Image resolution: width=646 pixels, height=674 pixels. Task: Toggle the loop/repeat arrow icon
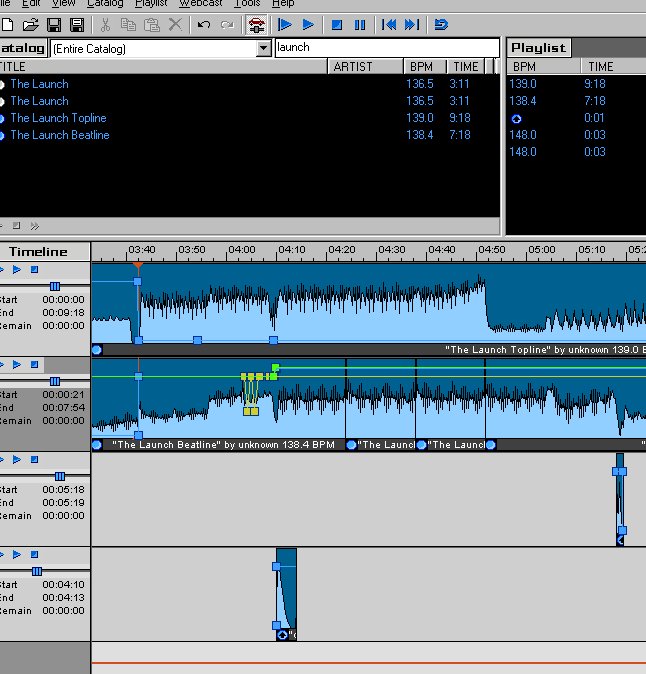tap(441, 25)
